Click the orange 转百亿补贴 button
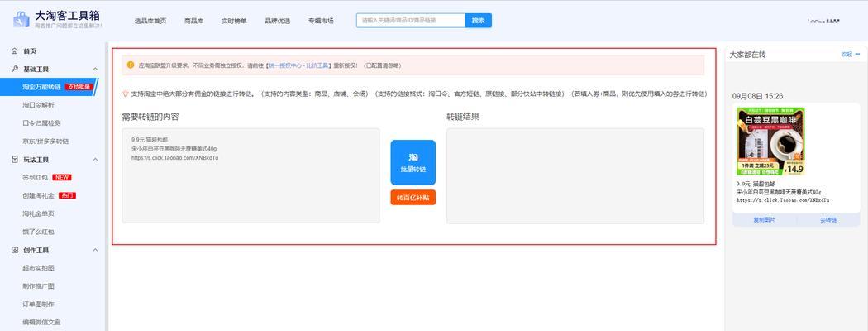Image resolution: width=868 pixels, height=331 pixels. tap(413, 198)
